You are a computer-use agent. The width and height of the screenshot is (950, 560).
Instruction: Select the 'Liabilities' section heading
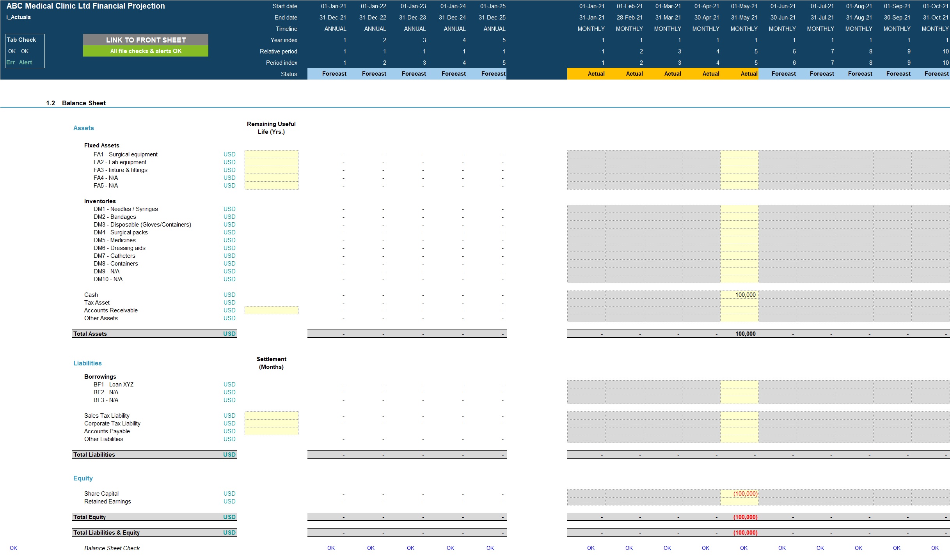87,363
